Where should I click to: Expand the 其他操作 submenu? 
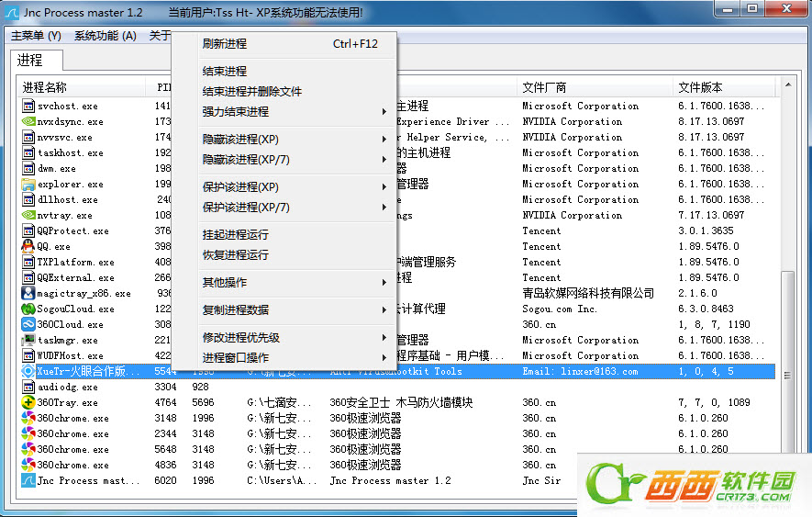tap(384, 282)
